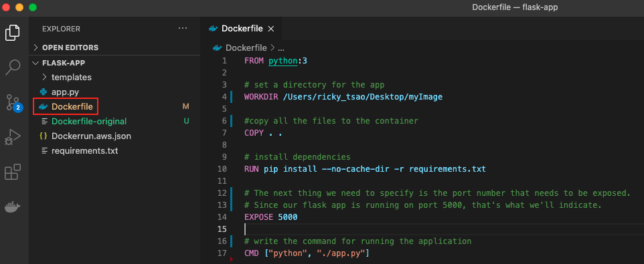The image size is (644, 264).
Task: Click the RUN pip install line
Action: [x=365, y=169]
